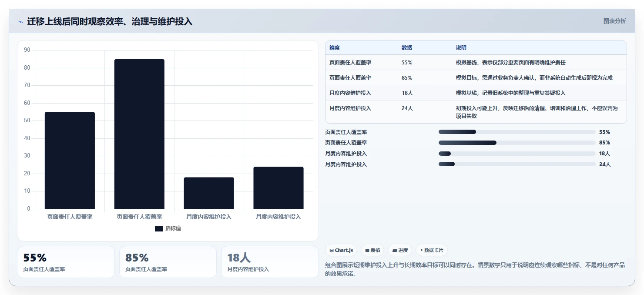The height and width of the screenshot is (295, 644).
Task: Click description starting 模拟目标，需通过业务负责人确认
Action: click(534, 78)
